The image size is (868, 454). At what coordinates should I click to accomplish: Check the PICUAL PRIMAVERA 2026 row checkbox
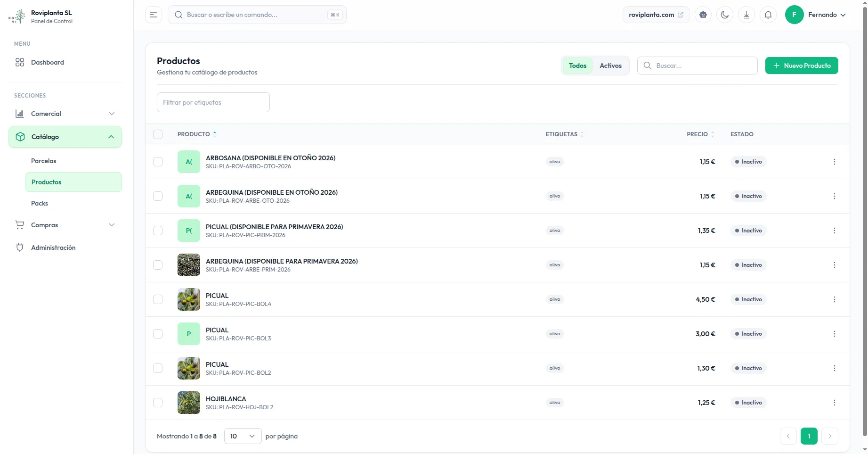(x=158, y=231)
